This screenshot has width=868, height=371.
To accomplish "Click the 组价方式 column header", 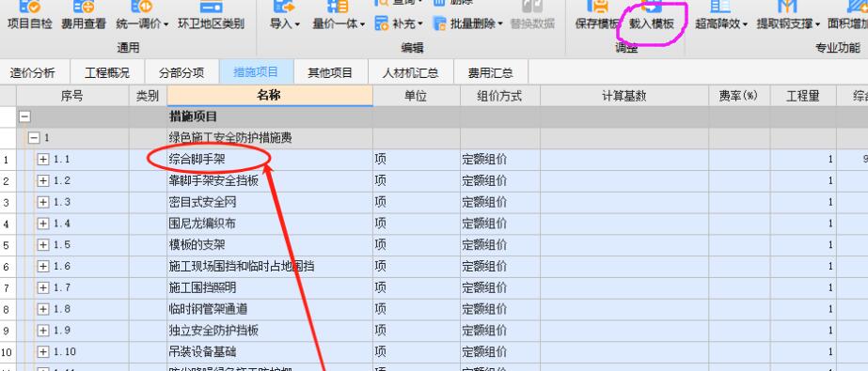I will [500, 96].
